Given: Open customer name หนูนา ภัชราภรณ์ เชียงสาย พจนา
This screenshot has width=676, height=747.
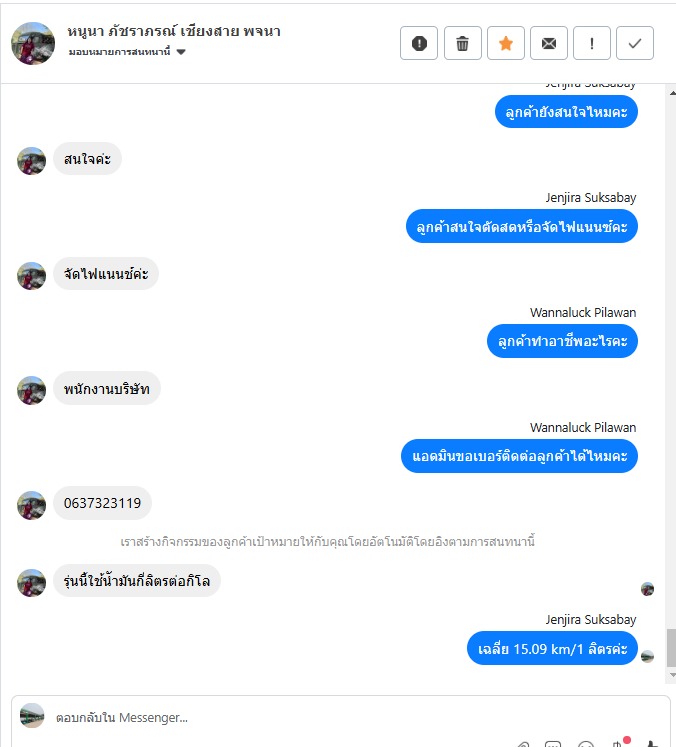Looking at the screenshot, I should [174, 31].
